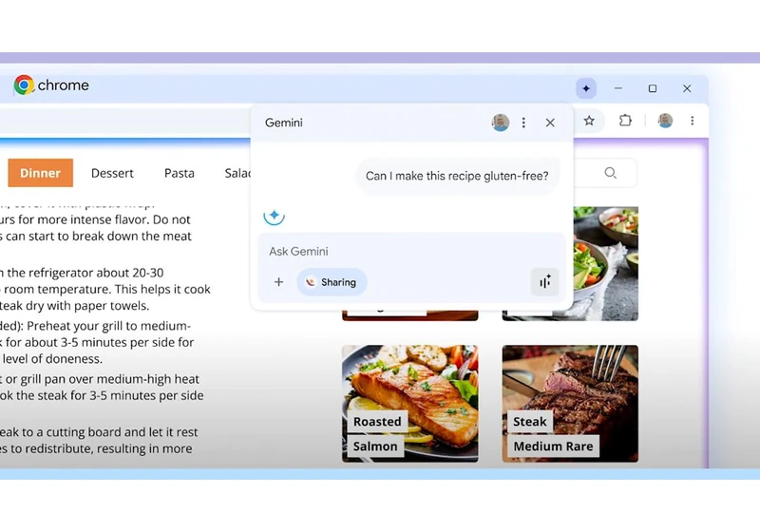Click text 'room temperature. This helps it cook'
The image size is (760, 532).
pos(106,289)
